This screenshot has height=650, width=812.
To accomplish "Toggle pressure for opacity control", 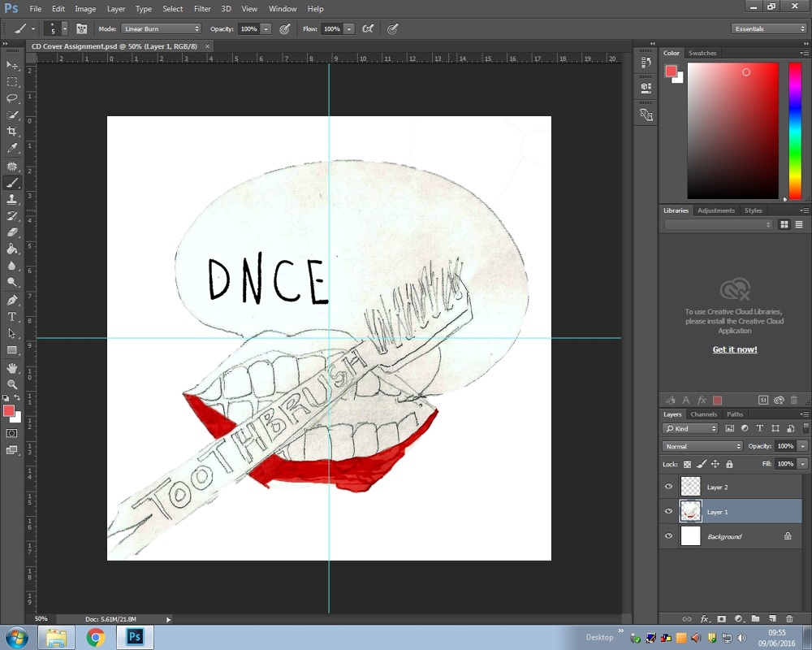I will tap(284, 29).
